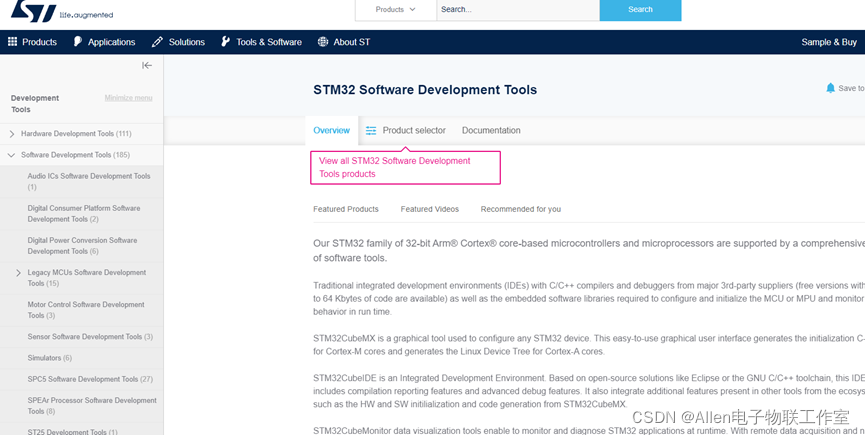Click the bell icon next to Save
The width and height of the screenshot is (865, 435).
coord(830,88)
